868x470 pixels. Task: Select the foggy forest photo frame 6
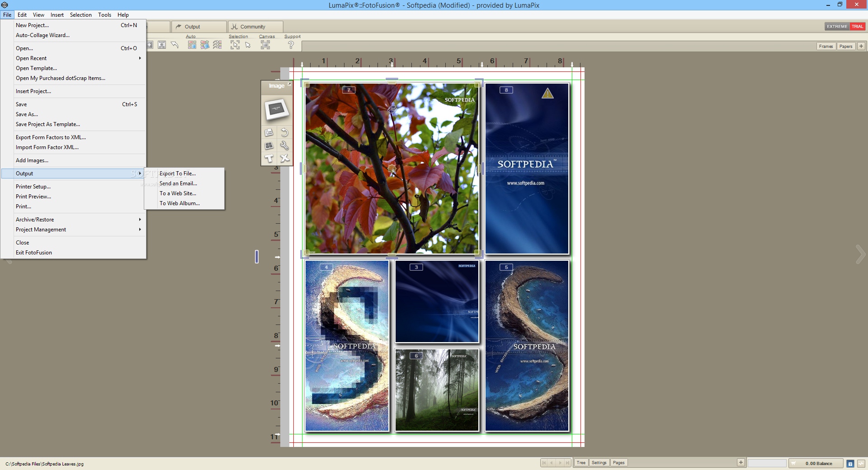(x=437, y=390)
